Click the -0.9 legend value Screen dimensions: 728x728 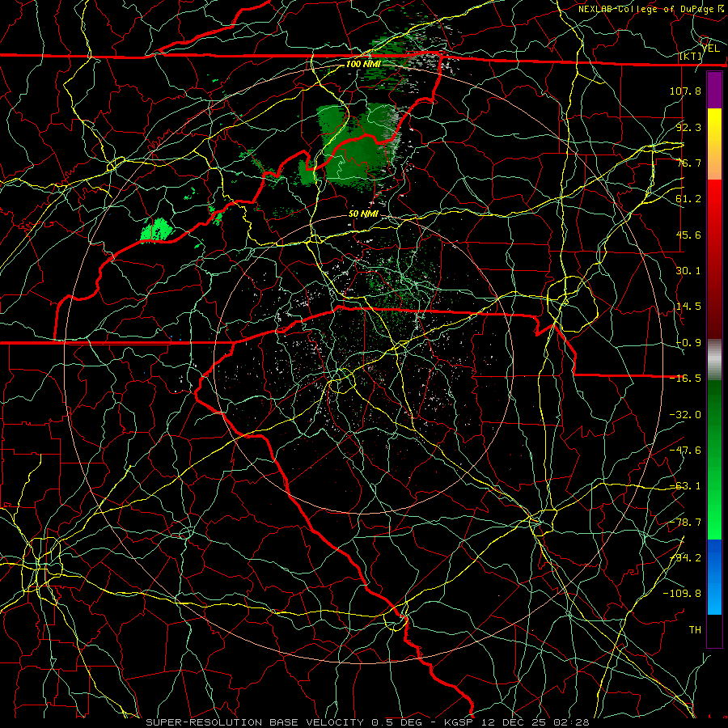click(688, 343)
